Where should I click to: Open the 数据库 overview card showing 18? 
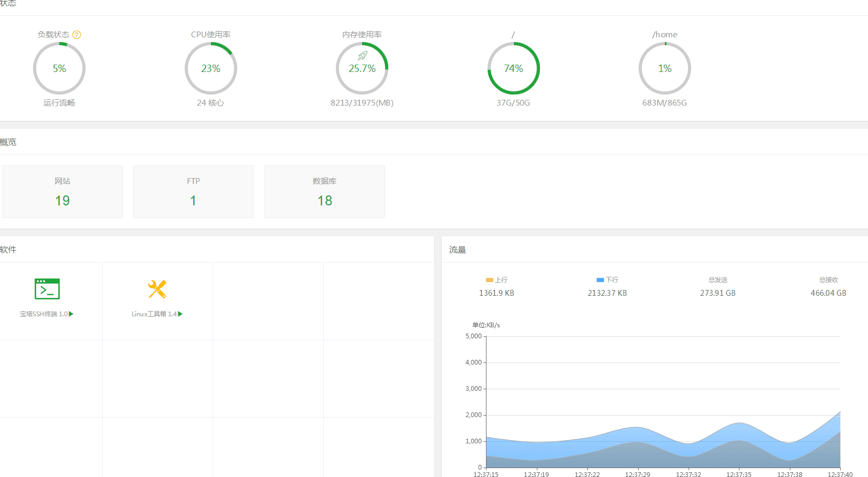tap(325, 192)
